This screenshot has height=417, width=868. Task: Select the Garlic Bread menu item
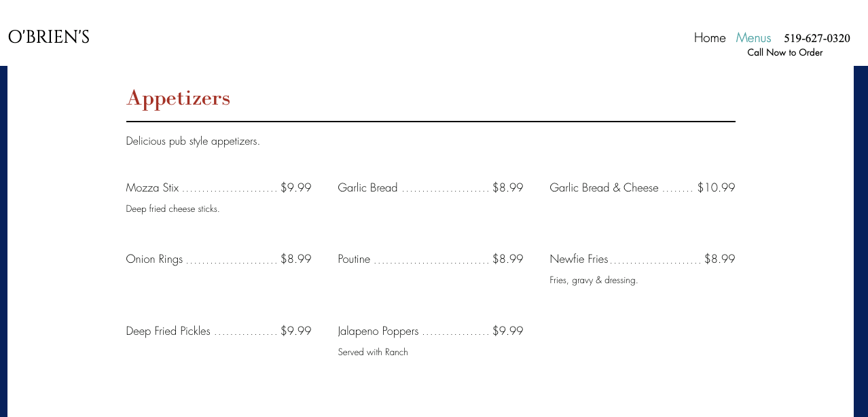pyautogui.click(x=367, y=188)
